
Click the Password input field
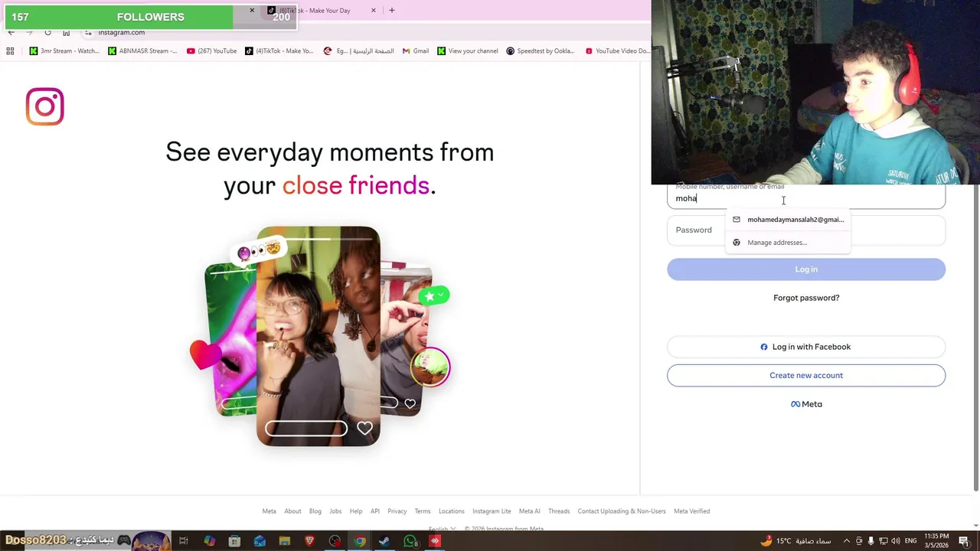(806, 230)
